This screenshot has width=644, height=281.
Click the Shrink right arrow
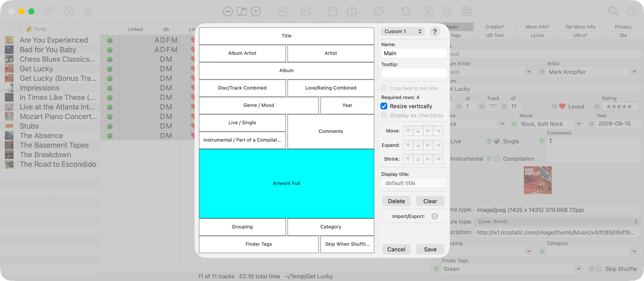click(438, 159)
